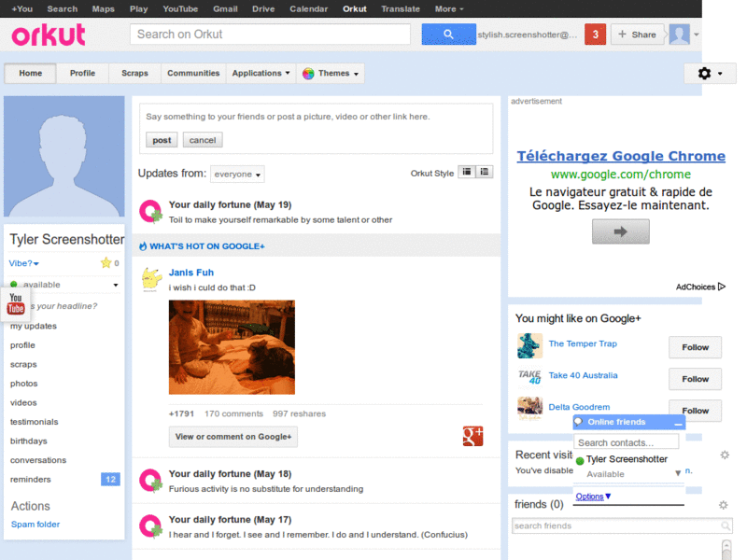This screenshot has height=560, width=747.
Task: Go to the Profile tab
Action: click(82, 74)
